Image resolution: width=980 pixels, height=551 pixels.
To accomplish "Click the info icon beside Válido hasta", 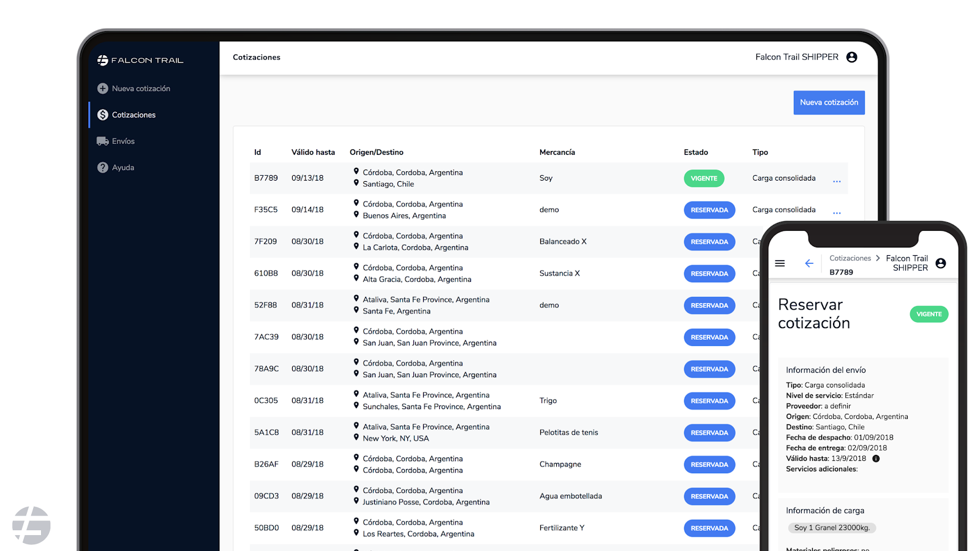I will (876, 459).
